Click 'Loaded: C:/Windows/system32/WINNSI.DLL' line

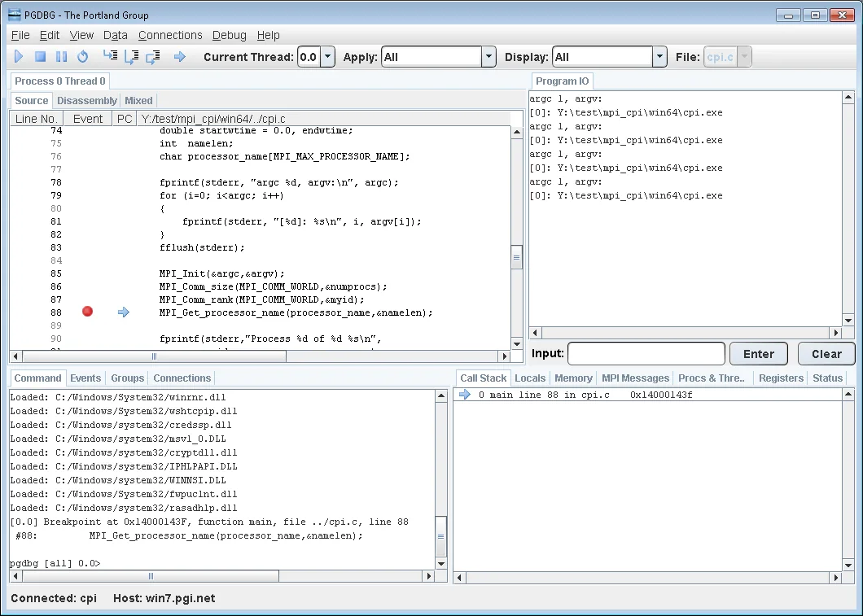coord(118,480)
